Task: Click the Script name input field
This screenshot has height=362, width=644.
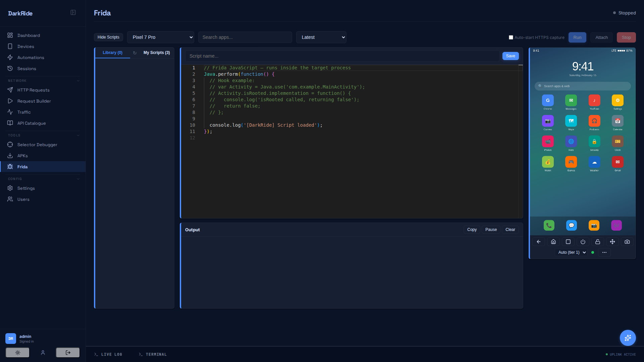Action: coord(342,56)
